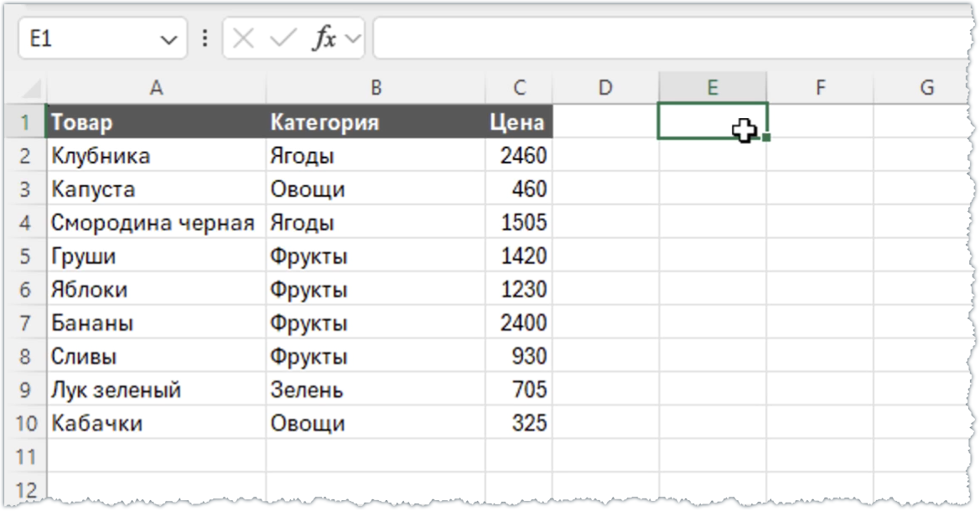Select column A by its header

156,86
